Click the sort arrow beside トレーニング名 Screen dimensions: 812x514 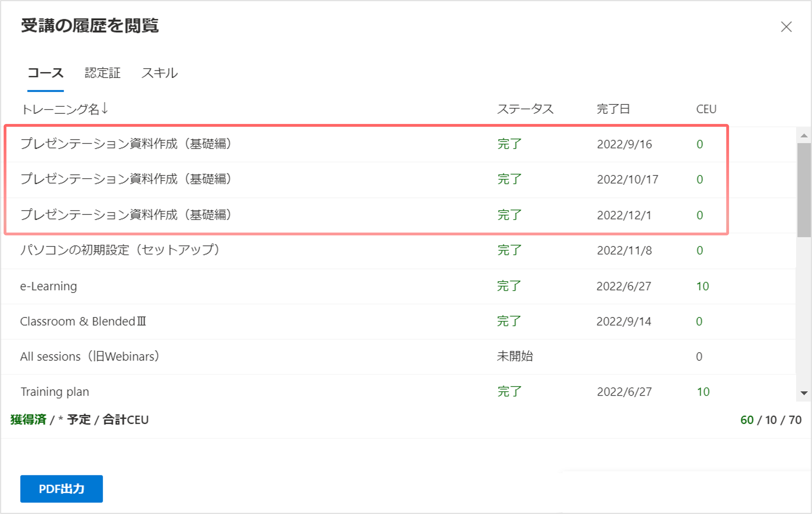105,108
